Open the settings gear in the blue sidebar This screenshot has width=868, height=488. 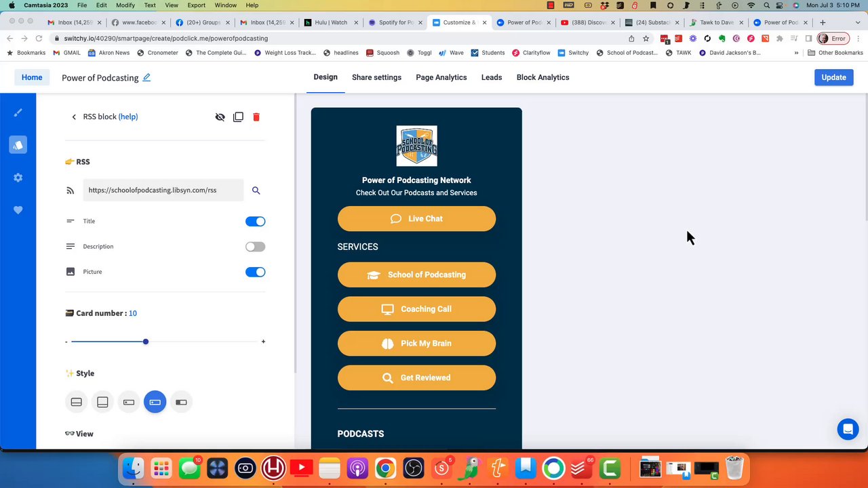click(x=18, y=178)
